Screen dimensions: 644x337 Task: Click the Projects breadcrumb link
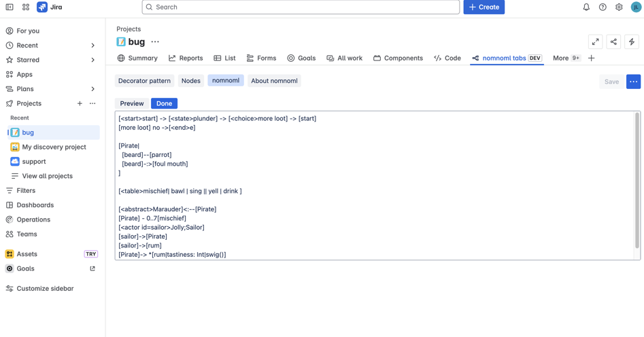point(129,29)
